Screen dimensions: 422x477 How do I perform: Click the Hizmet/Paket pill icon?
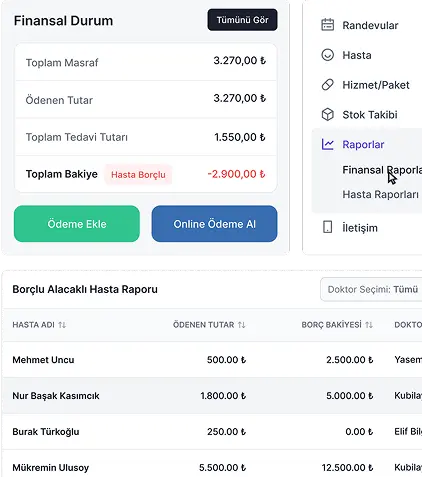pyautogui.click(x=327, y=85)
